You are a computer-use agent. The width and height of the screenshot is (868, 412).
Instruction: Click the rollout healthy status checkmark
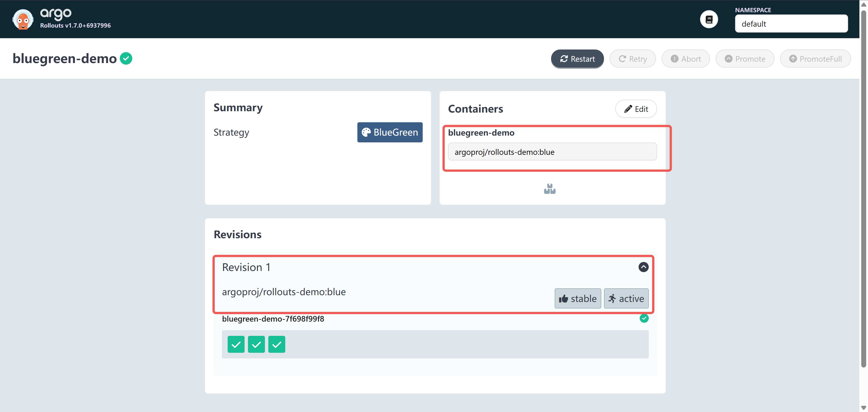click(x=126, y=58)
